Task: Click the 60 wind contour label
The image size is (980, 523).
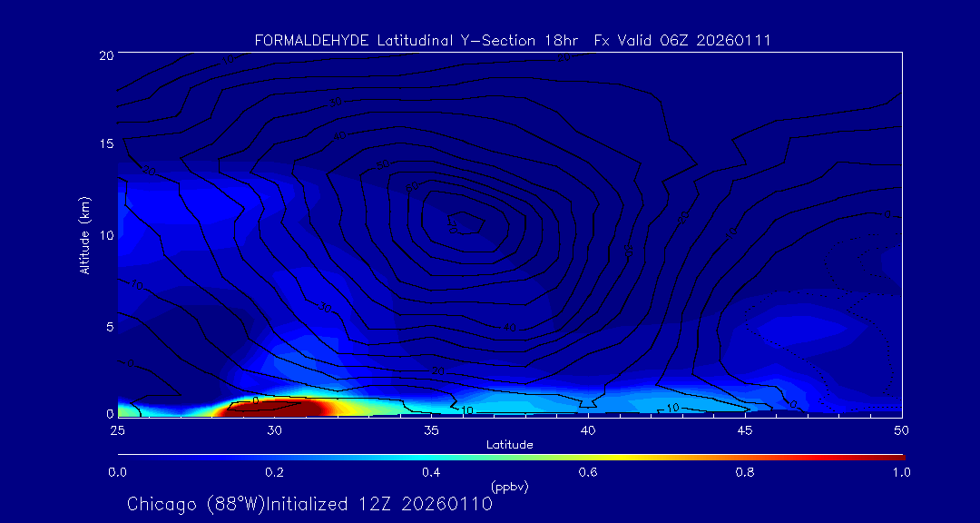Action: coord(413,187)
